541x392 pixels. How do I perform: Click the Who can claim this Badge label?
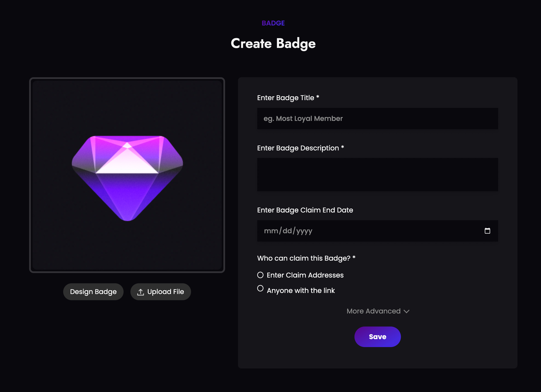click(306, 258)
